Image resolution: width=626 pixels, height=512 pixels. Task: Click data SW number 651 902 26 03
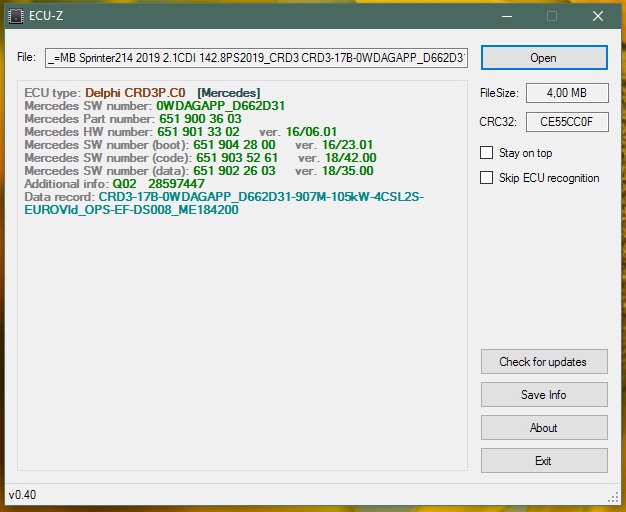[x=234, y=171]
